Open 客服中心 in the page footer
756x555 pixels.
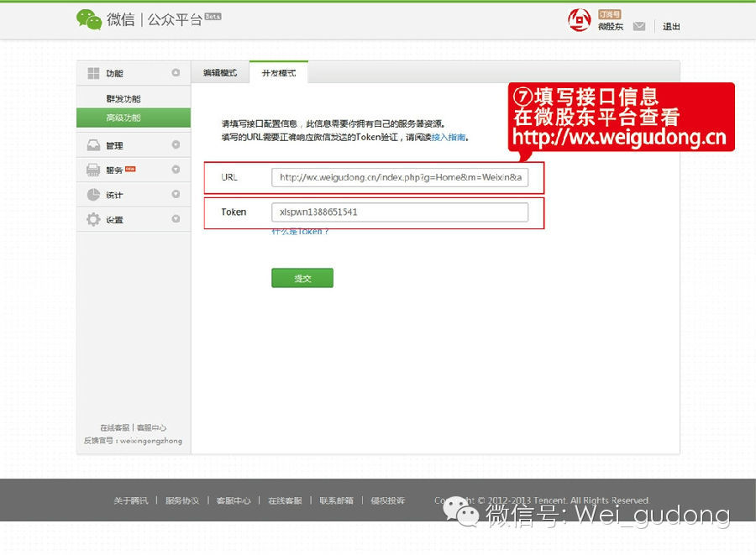(x=234, y=500)
